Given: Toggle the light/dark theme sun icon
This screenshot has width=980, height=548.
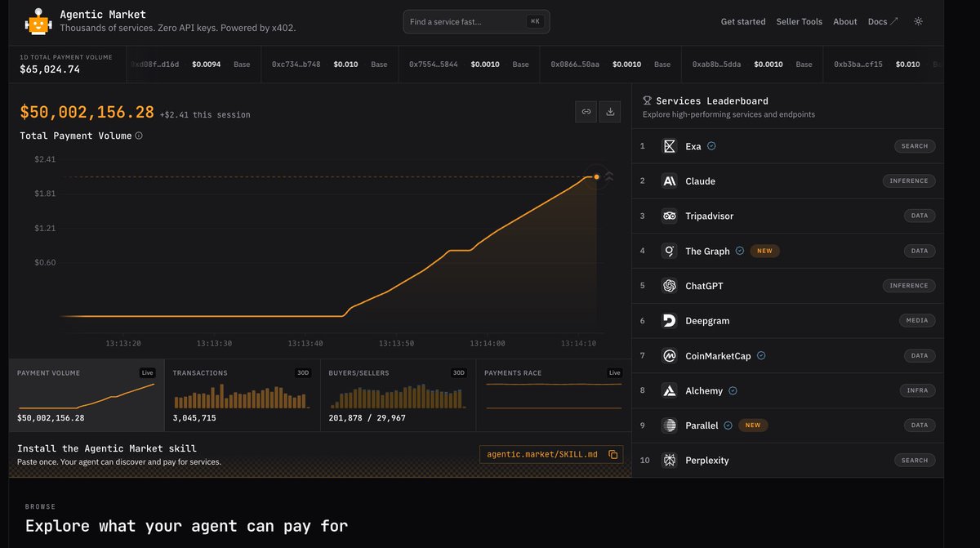Looking at the screenshot, I should click(919, 21).
